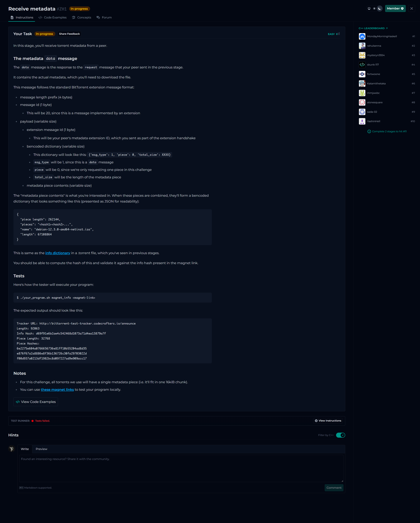Select the dark theme moon icon

tap(379, 8)
